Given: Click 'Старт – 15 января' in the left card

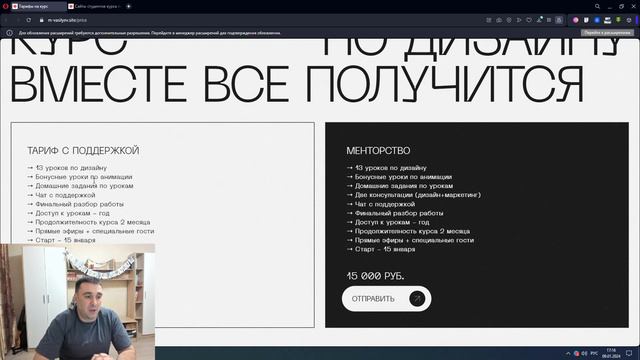Looking at the screenshot, I should 61,240.
